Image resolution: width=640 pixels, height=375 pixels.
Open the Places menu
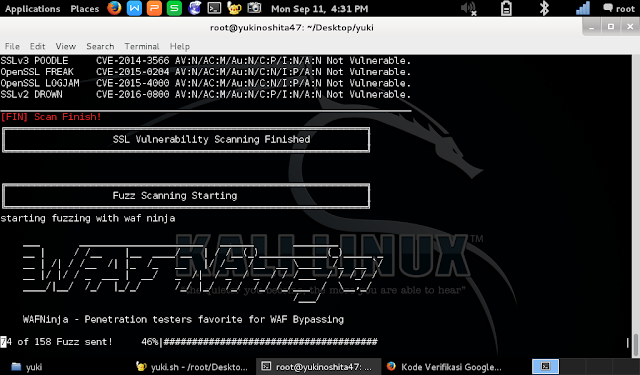[x=84, y=9]
